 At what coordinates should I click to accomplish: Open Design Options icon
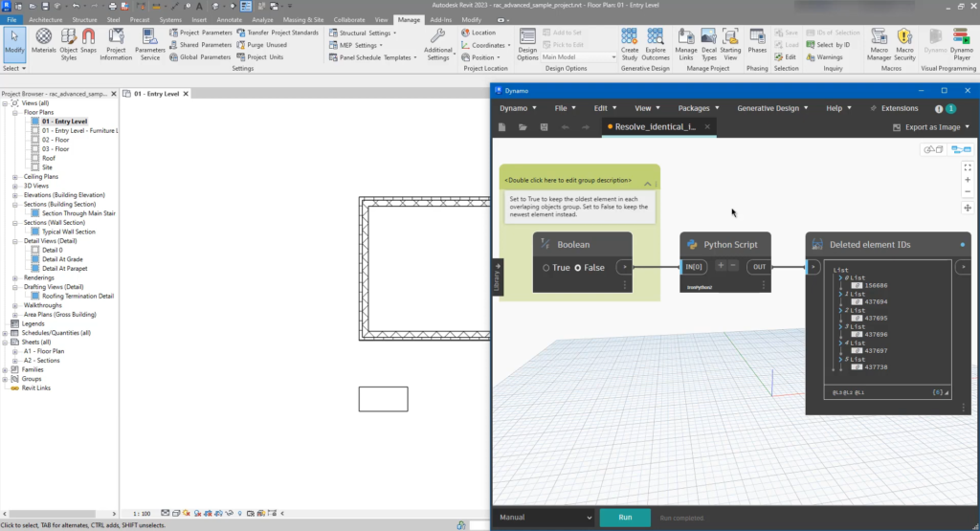(527, 44)
